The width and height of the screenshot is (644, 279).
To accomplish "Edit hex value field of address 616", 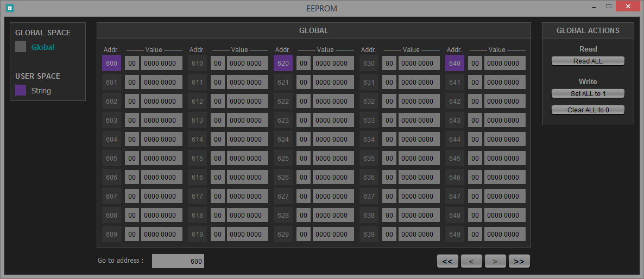I will 218,177.
